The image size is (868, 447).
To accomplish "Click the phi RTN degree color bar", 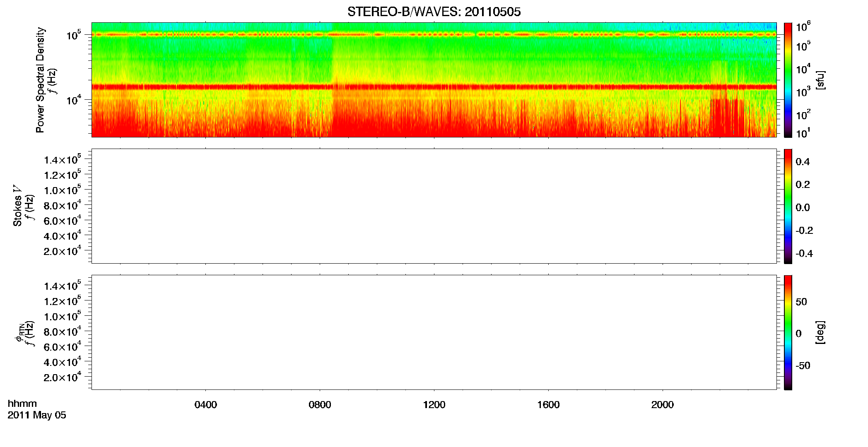I will [788, 332].
